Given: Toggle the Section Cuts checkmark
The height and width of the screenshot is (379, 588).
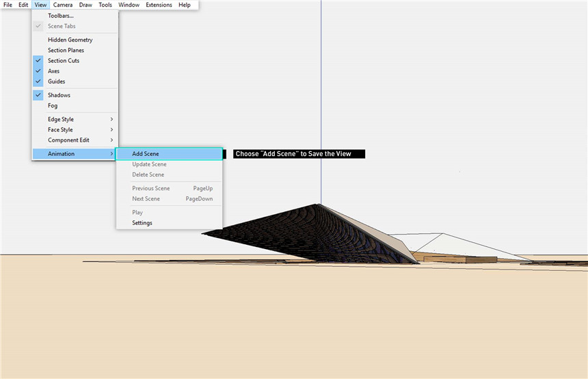Looking at the screenshot, I should [64, 61].
